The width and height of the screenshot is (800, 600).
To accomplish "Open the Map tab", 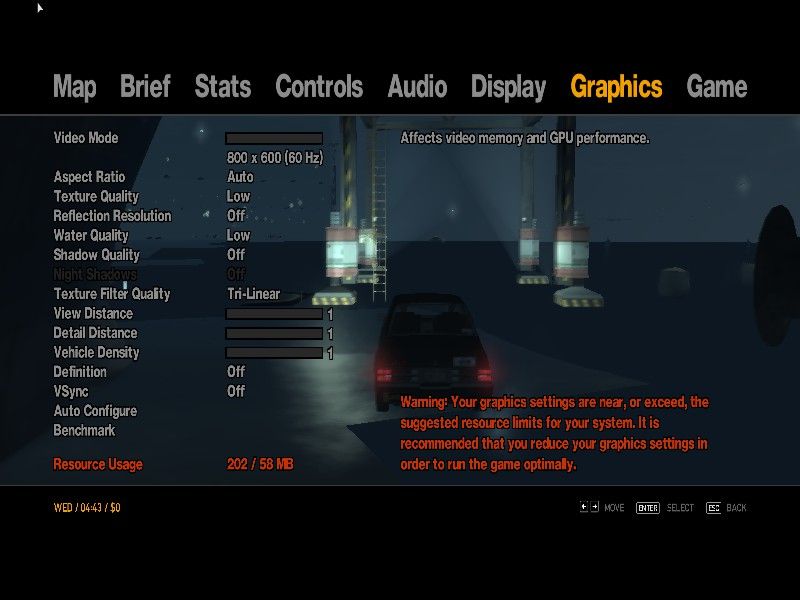I will click(x=74, y=87).
